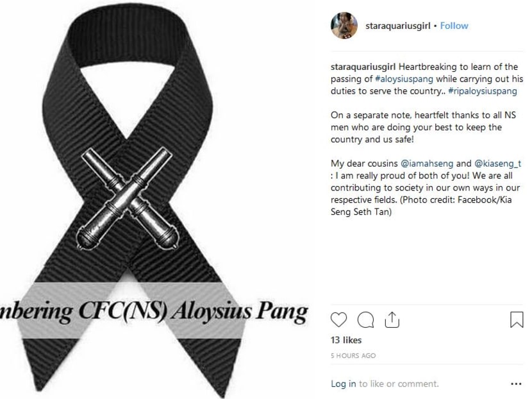
Task: Follow staraquariusgirl
Action: click(x=454, y=26)
